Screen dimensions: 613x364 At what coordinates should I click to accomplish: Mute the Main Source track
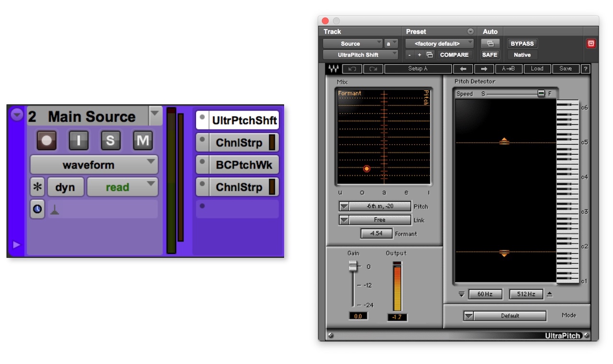pyautogui.click(x=143, y=140)
